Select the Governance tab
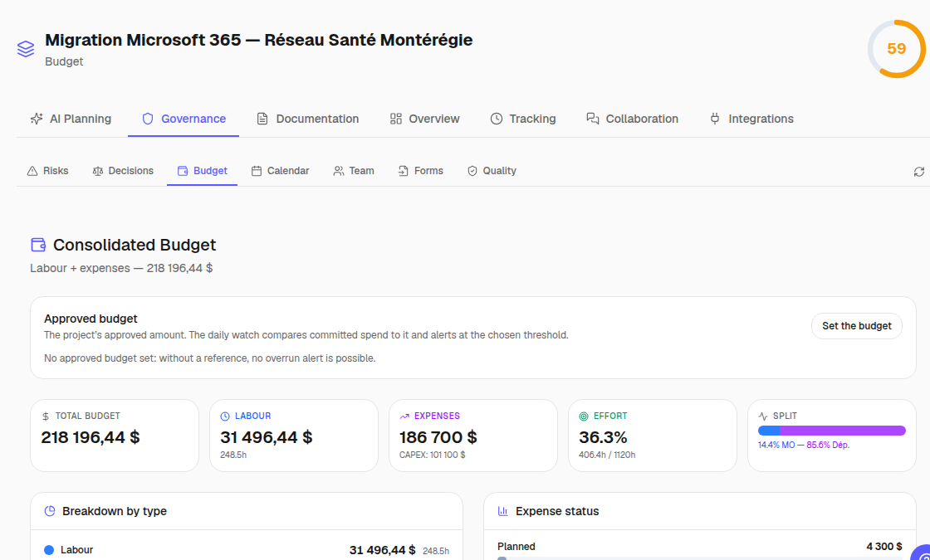This screenshot has height=560, width=930. coord(184,119)
